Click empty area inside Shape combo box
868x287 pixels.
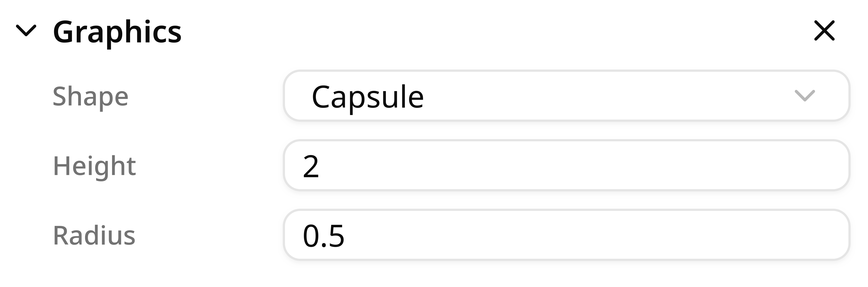coord(607,96)
